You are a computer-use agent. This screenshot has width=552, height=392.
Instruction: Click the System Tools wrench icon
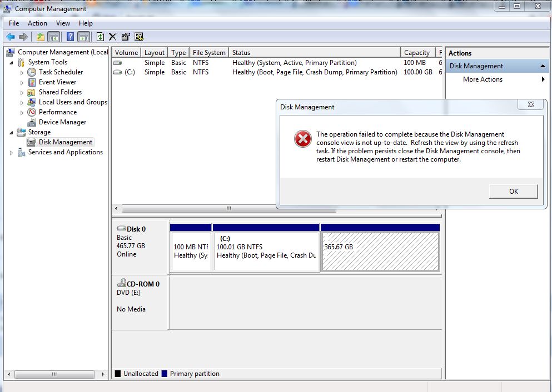pos(21,62)
